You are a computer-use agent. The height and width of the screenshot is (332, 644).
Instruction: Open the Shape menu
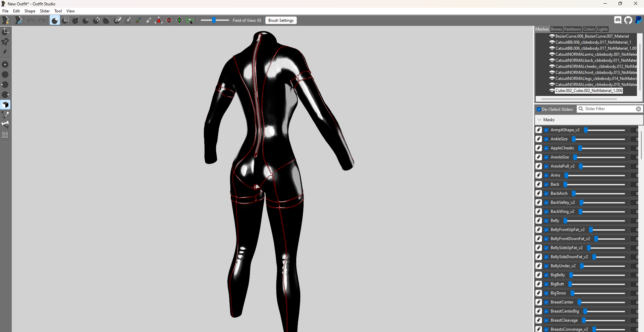pyautogui.click(x=30, y=11)
